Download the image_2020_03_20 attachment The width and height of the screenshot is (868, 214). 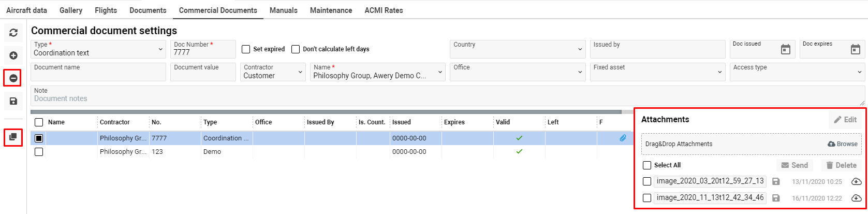856,181
